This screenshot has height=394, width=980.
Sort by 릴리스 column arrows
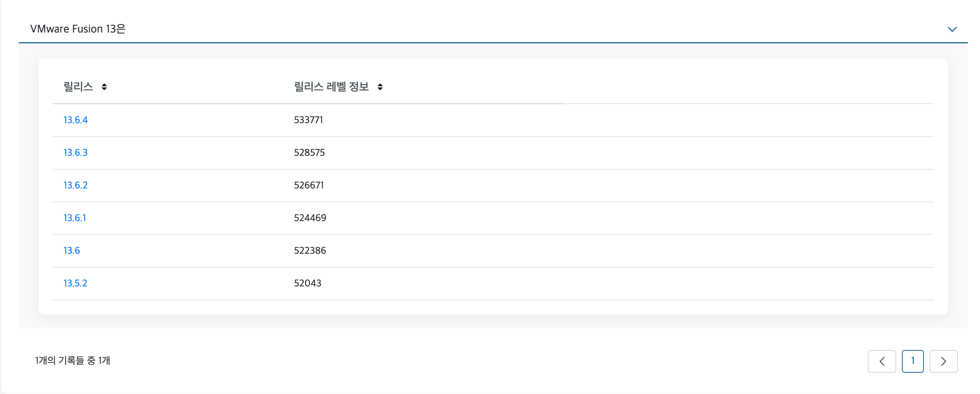(104, 87)
